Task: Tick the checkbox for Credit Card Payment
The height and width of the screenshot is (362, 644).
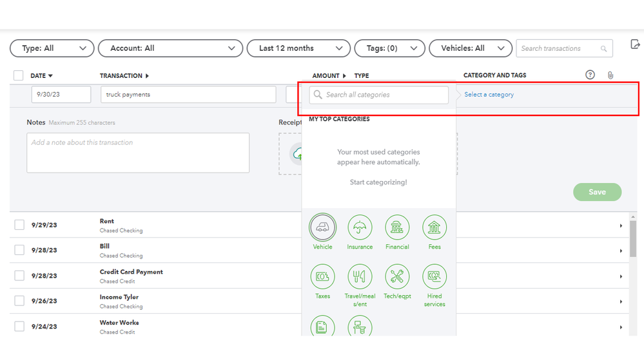Action: pyautogui.click(x=19, y=276)
